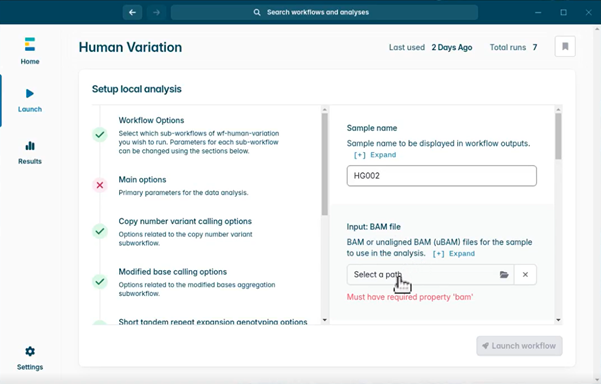
Task: Edit the Sample name field containing HG002
Action: point(442,176)
